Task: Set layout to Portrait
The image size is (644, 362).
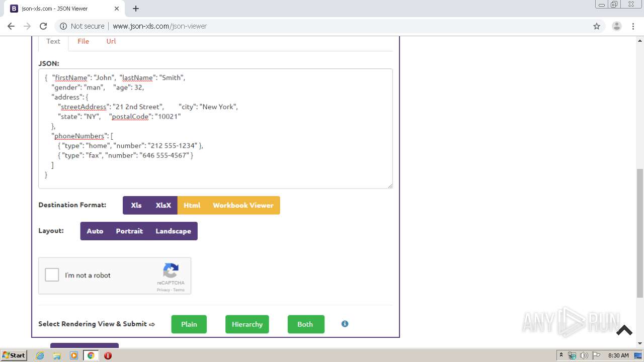Action: 129,231
